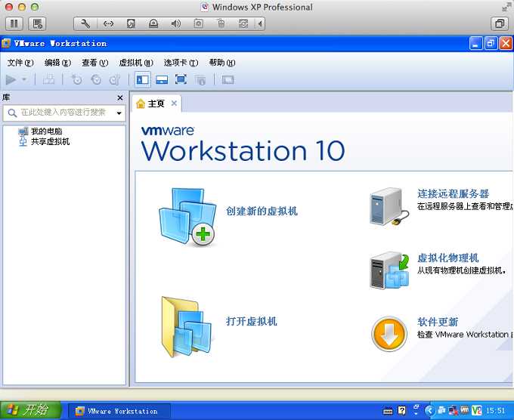514x420 pixels.
Task: Click the network connection tray icon
Action: coord(454,410)
